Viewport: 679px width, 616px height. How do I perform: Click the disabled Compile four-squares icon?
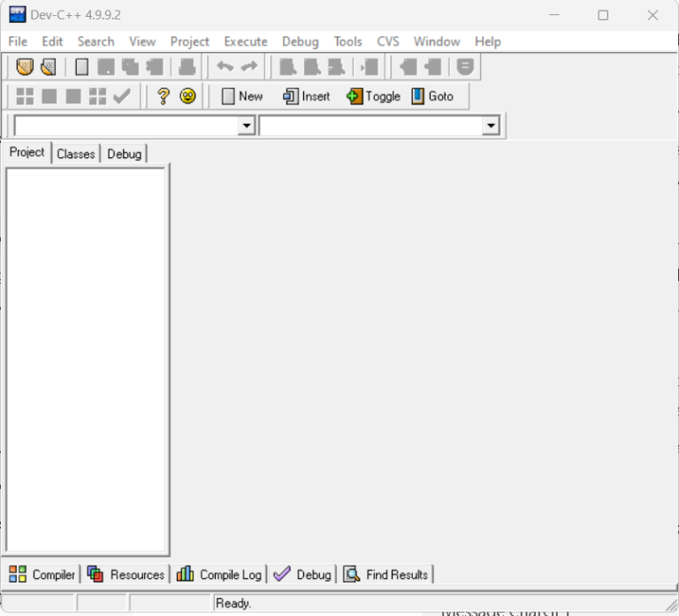pos(25,96)
